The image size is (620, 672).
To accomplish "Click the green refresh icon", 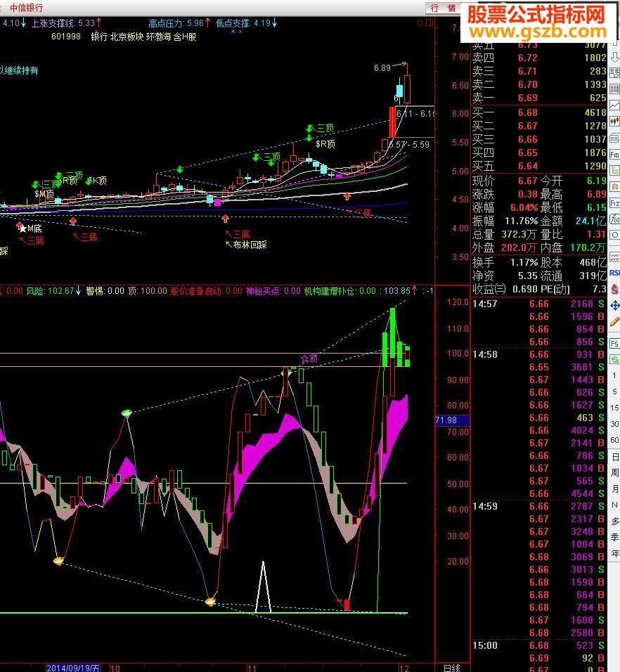I will (615, 359).
